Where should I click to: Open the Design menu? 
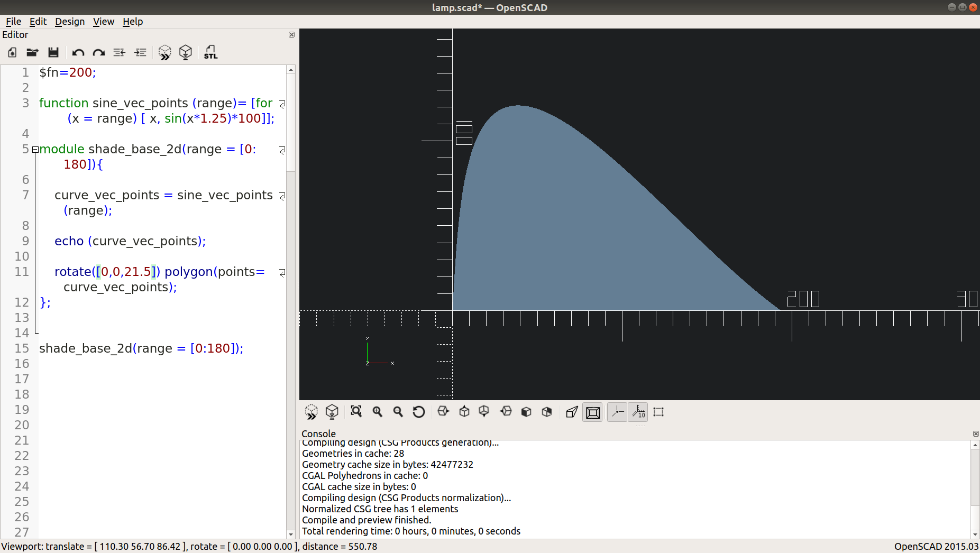69,22
